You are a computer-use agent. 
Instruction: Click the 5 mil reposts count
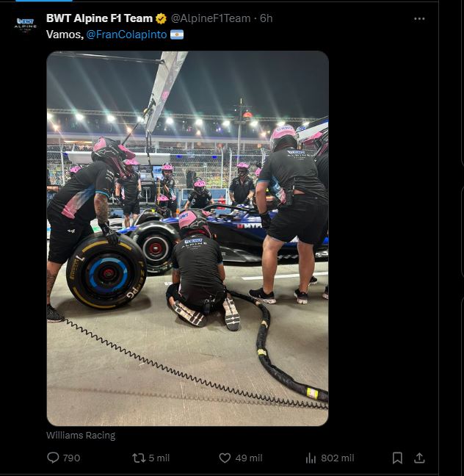click(x=159, y=458)
